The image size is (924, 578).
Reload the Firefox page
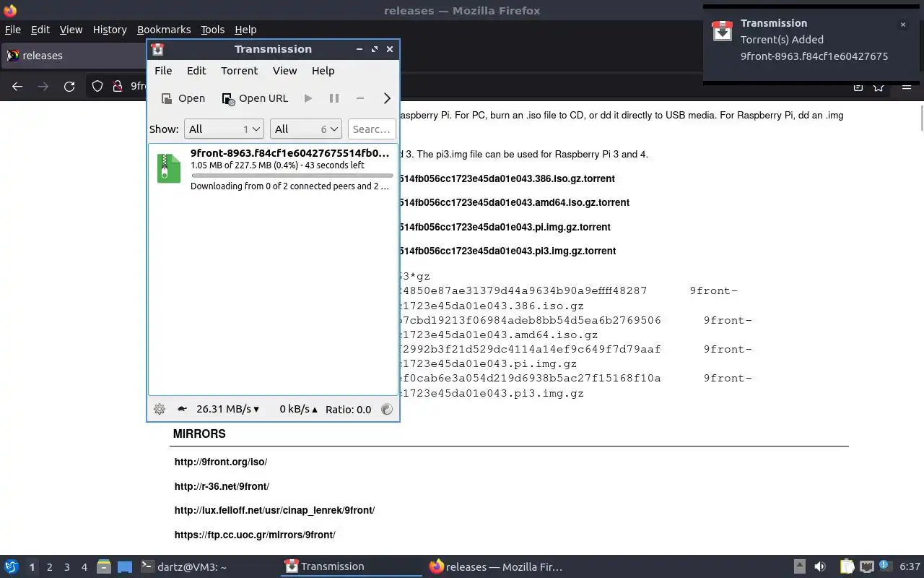(x=69, y=86)
